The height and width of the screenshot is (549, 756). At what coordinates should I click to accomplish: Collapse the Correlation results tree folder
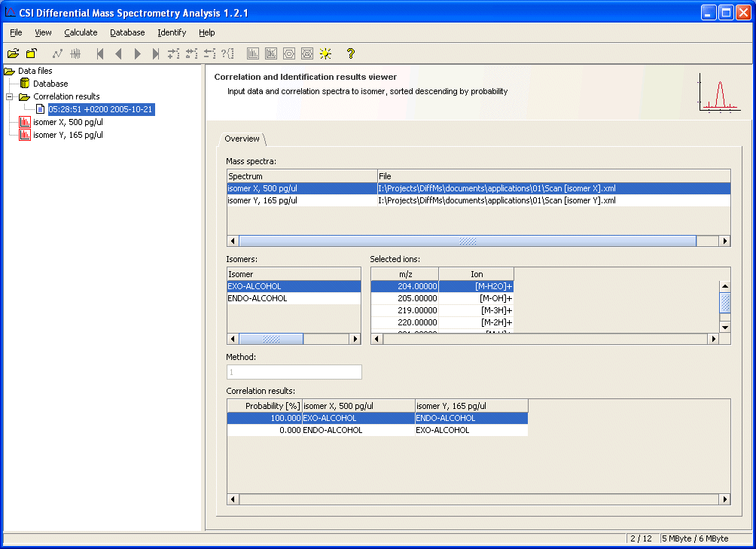click(10, 96)
